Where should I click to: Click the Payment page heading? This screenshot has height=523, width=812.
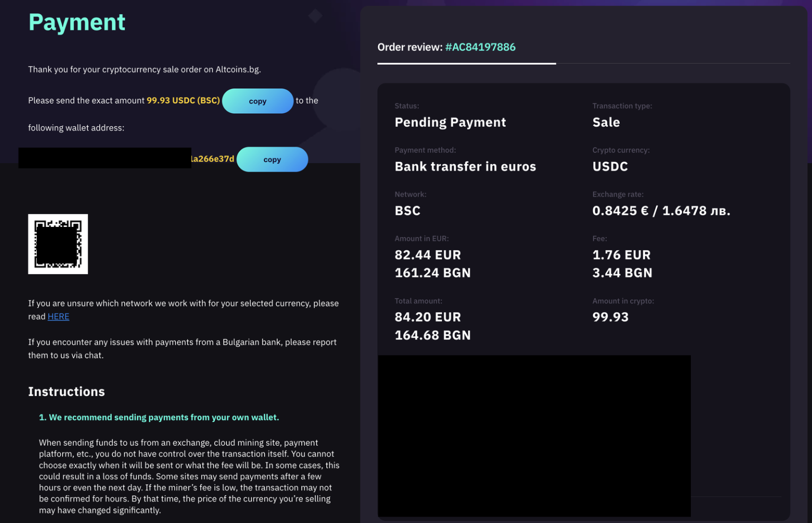tap(77, 22)
